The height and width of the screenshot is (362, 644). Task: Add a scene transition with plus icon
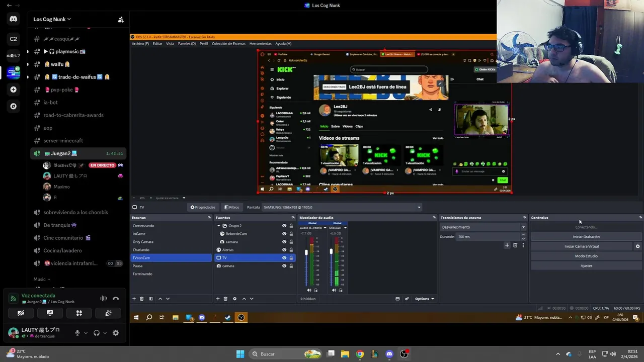(x=507, y=245)
